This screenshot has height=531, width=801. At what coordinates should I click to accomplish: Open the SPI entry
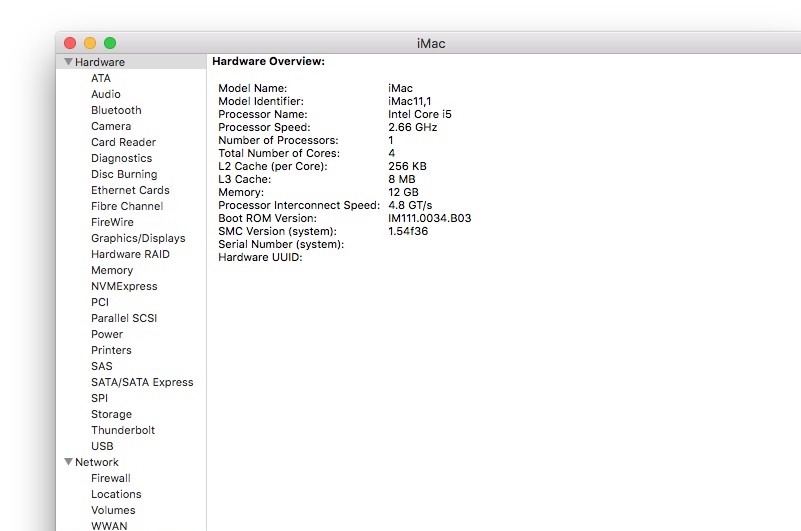99,398
